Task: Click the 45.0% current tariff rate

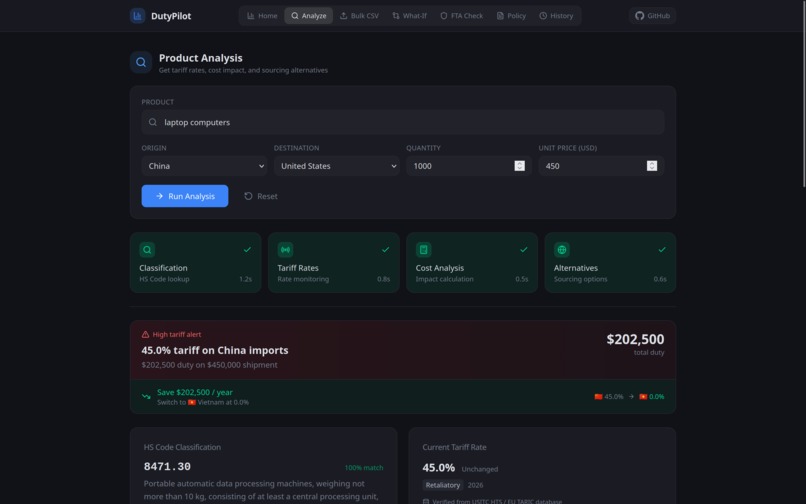Action: (438, 468)
